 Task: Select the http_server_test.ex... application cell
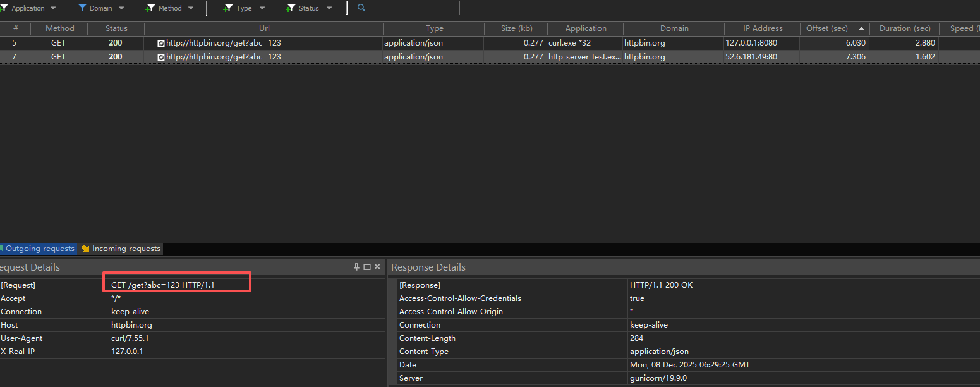pyautogui.click(x=586, y=57)
